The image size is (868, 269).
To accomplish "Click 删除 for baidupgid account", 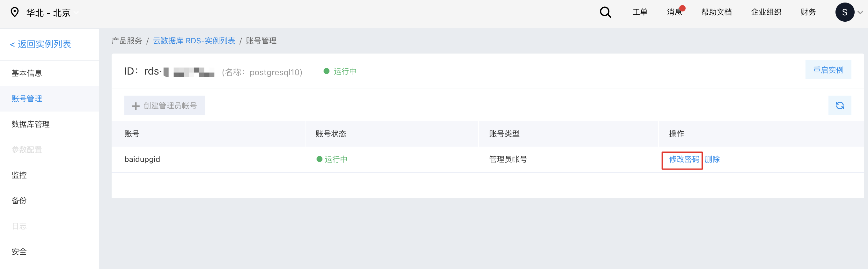I will (712, 159).
